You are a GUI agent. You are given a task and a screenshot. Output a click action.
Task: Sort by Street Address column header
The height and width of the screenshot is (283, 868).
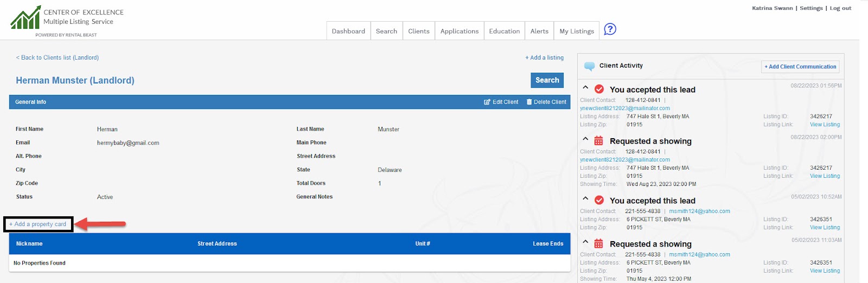click(217, 244)
